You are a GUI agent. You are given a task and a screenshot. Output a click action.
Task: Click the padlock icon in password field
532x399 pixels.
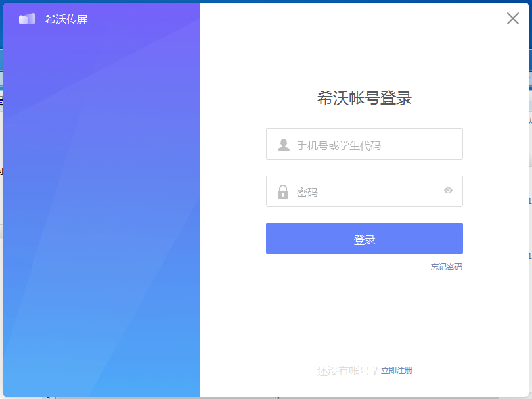point(283,191)
